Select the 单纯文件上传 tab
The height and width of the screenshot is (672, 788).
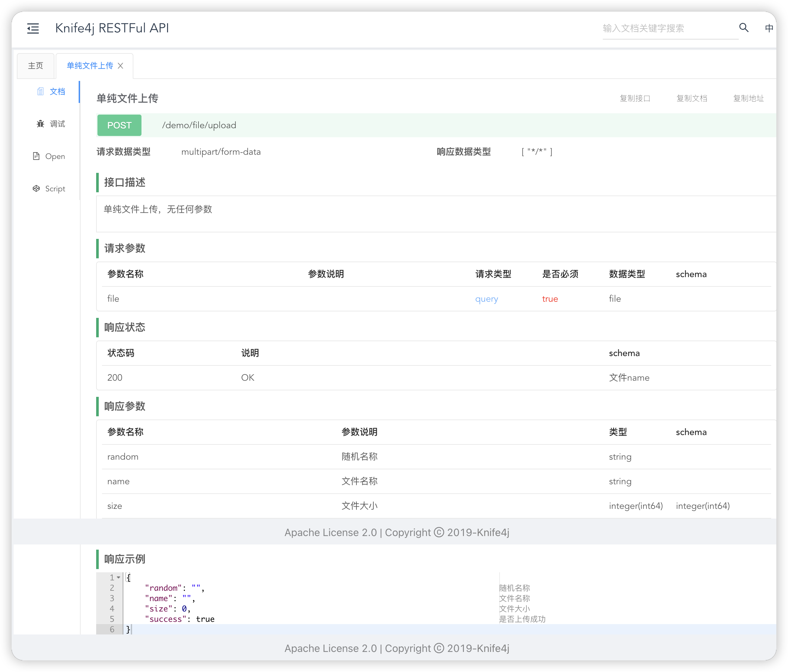[90, 66]
